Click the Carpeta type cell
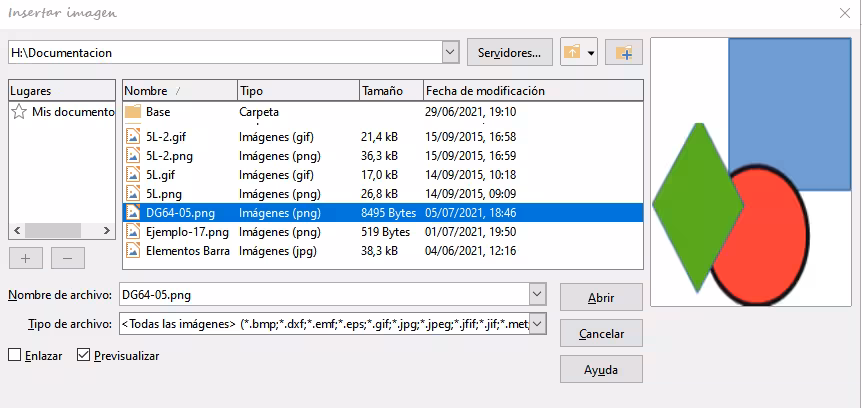The height and width of the screenshot is (408, 862). [x=259, y=112]
